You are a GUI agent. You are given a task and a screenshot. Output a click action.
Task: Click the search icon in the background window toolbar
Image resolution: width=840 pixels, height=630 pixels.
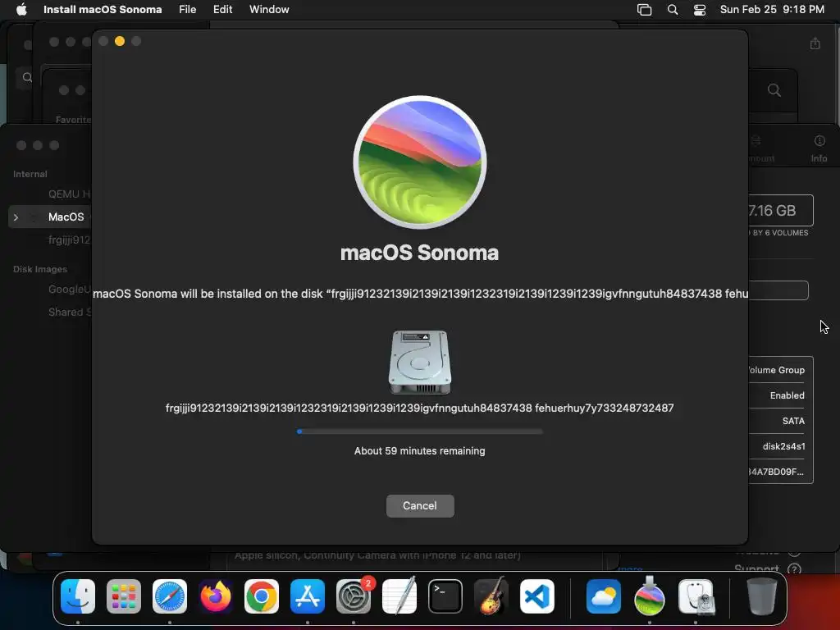774,90
